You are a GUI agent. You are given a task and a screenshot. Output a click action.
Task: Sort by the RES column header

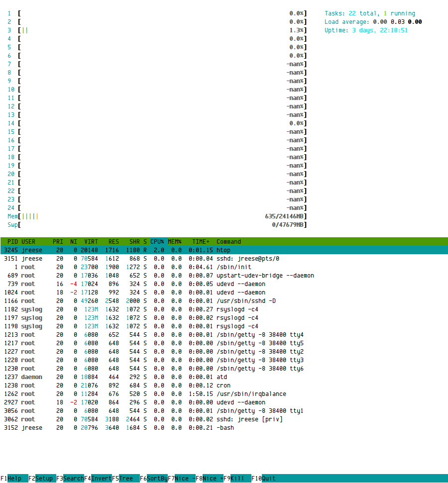pos(113,242)
